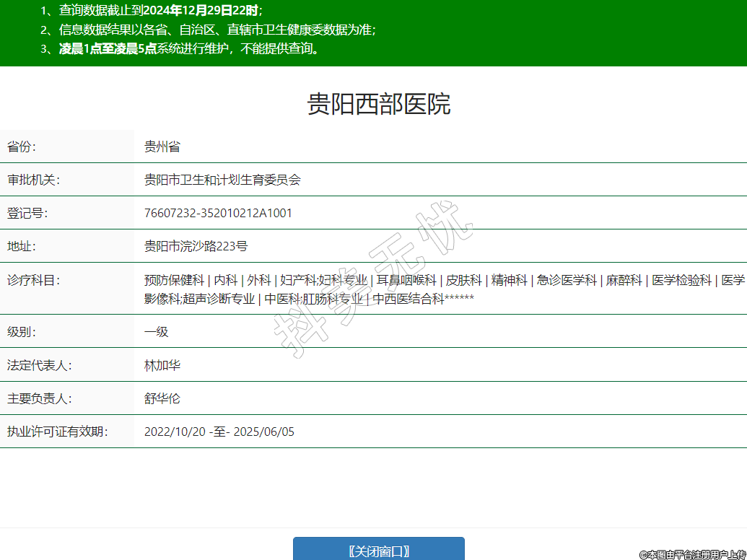Viewport: 747px width, 560px height.
Task: Click the level value 一级
Action: pyautogui.click(x=156, y=333)
